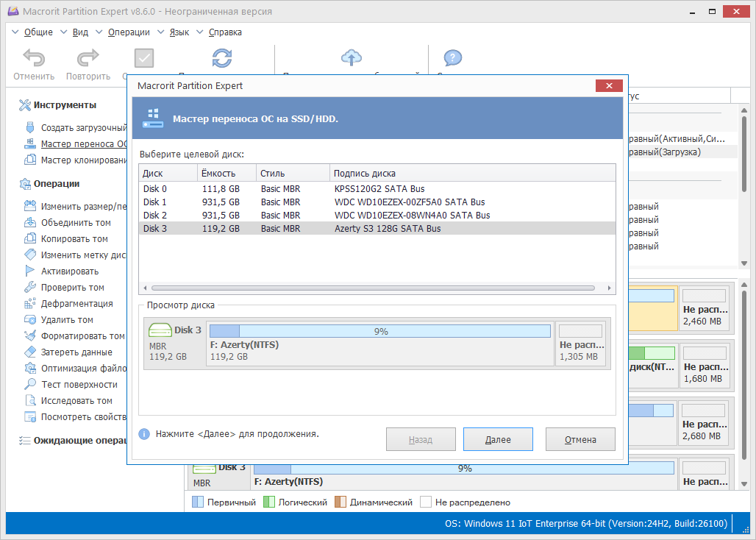Click the Не распределено legend swatch
Viewport: 756px width, 540px height.
click(426, 502)
